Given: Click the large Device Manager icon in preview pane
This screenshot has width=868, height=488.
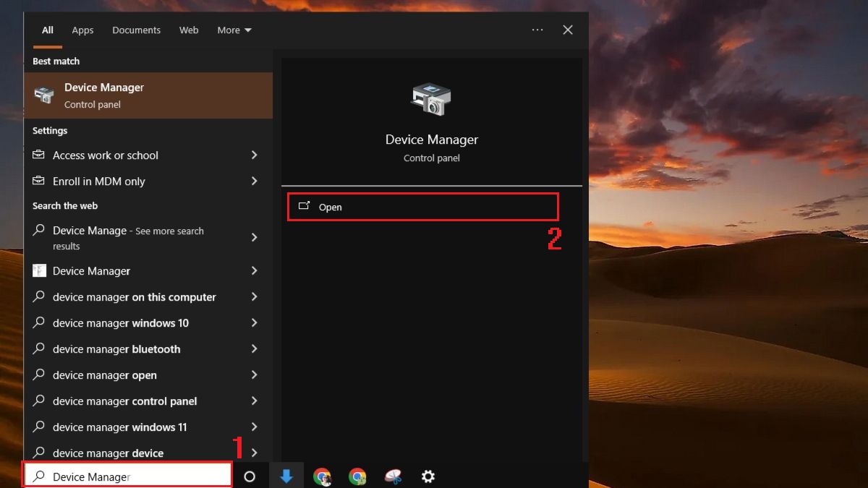Looking at the screenshot, I should tap(431, 99).
